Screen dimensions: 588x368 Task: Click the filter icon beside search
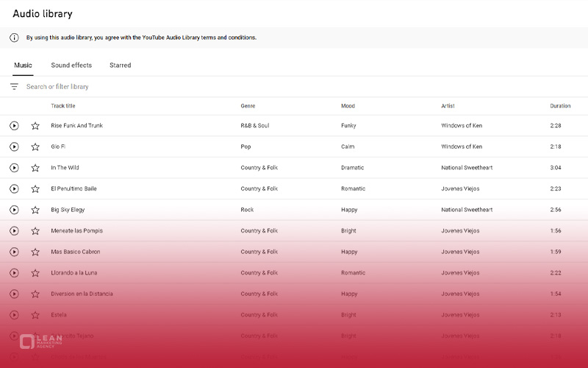[14, 87]
